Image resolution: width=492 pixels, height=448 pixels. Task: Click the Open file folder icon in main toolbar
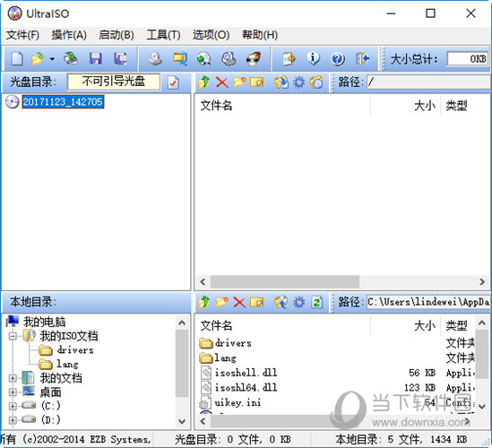tap(38, 58)
